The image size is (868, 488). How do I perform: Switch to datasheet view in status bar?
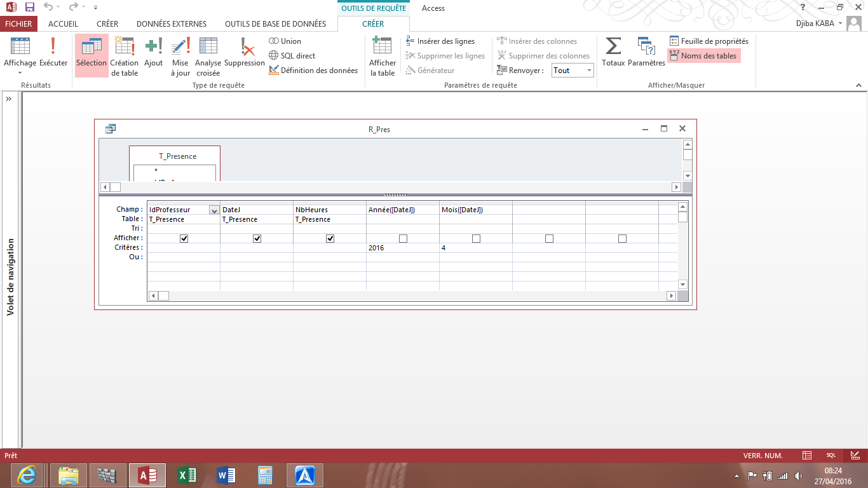[x=807, y=456]
